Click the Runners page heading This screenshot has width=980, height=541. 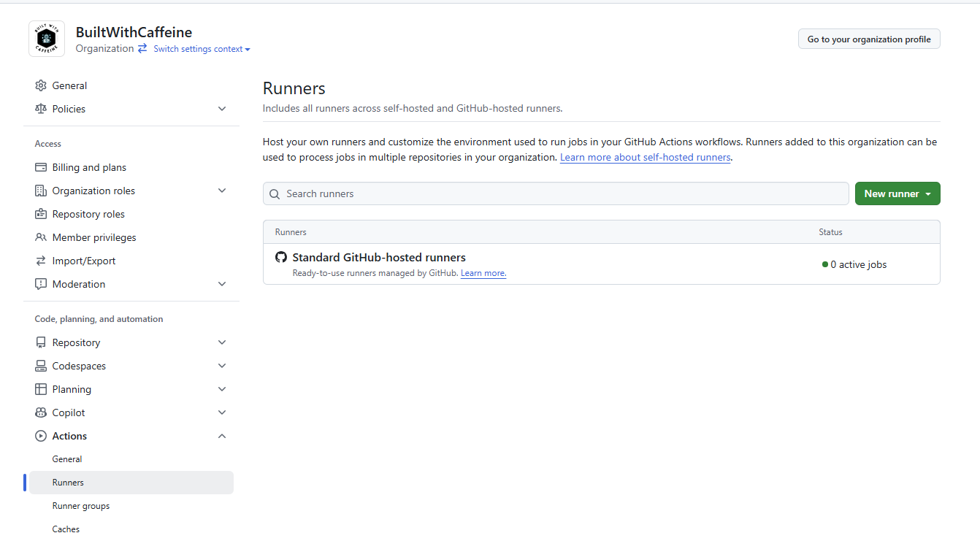click(x=294, y=88)
